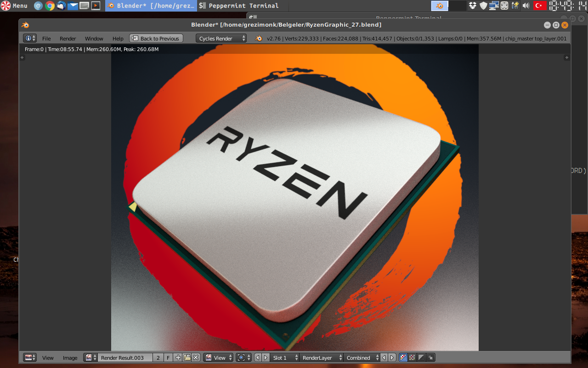The image size is (588, 368).
Task: Switch to Blender taskbar entry
Action: pos(151,6)
